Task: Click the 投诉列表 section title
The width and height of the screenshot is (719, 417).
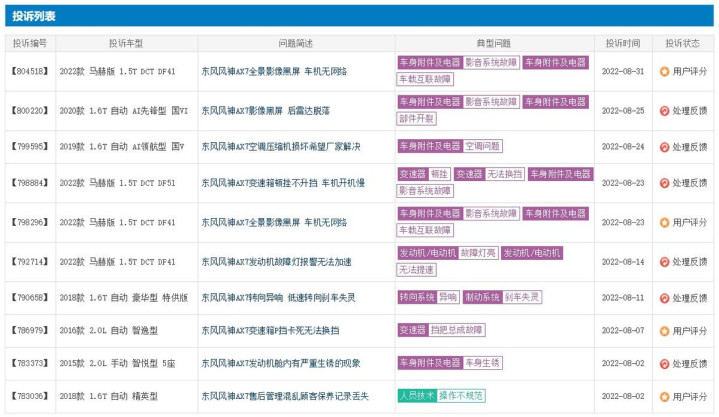Action: tap(34, 16)
